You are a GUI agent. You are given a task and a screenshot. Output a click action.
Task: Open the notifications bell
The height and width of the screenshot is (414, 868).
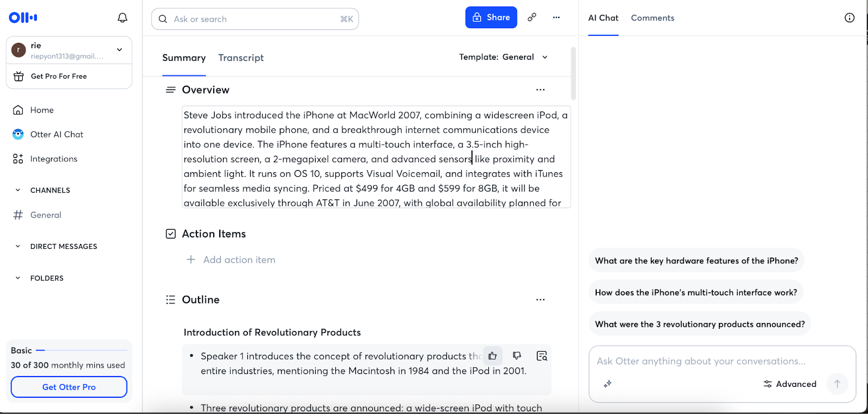(x=123, y=18)
